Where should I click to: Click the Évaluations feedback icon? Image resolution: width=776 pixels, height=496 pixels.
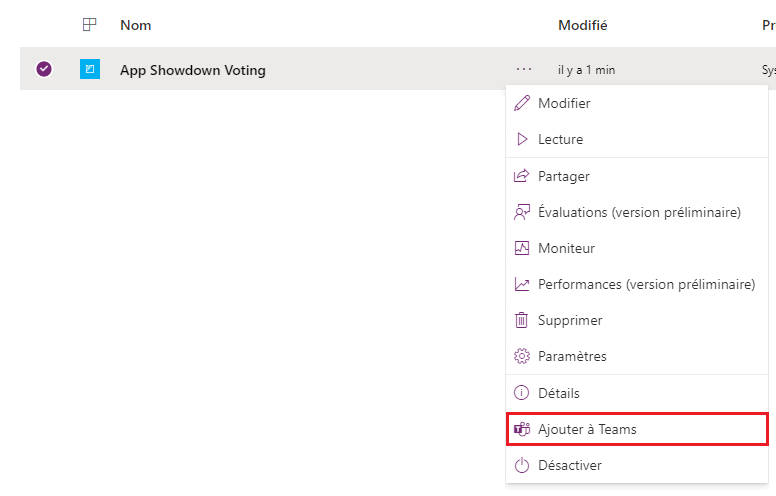(x=521, y=212)
